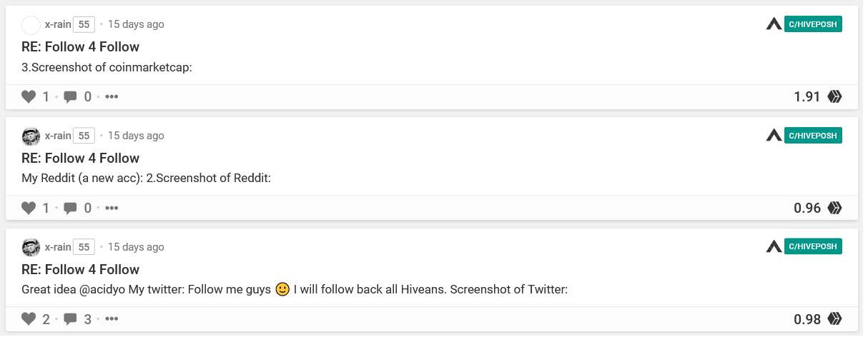The height and width of the screenshot is (337, 868).
Task: View the 3 comments on the Twitter reply
Action: click(x=70, y=320)
